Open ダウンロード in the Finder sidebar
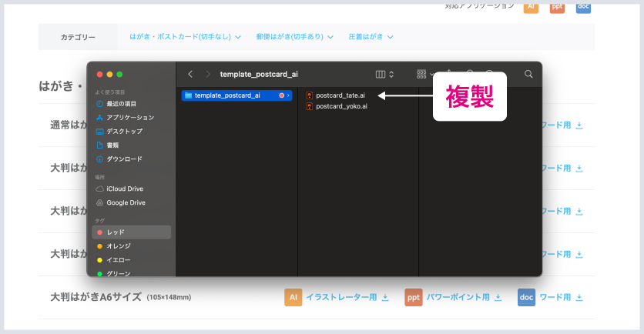This screenshot has height=334, width=644. click(x=119, y=159)
